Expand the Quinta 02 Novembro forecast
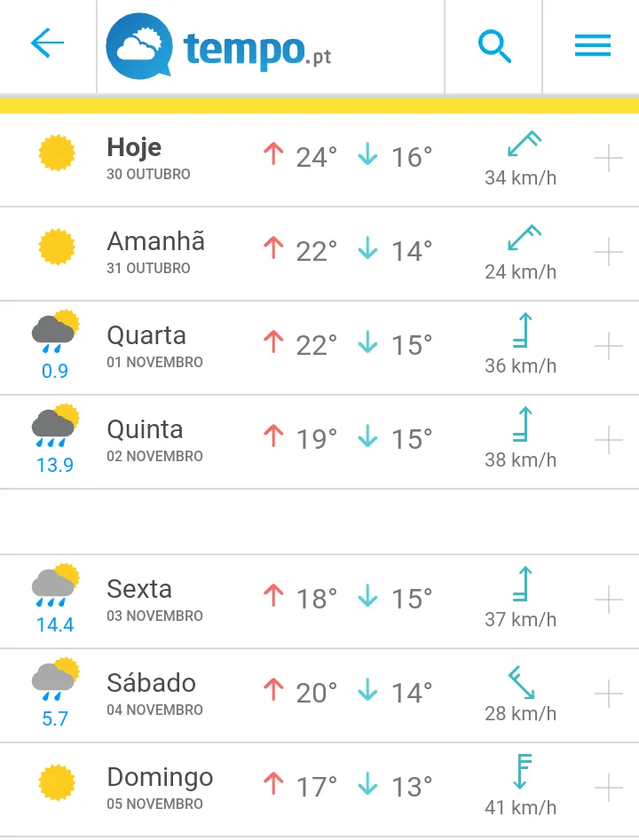This screenshot has height=840, width=639. click(609, 440)
